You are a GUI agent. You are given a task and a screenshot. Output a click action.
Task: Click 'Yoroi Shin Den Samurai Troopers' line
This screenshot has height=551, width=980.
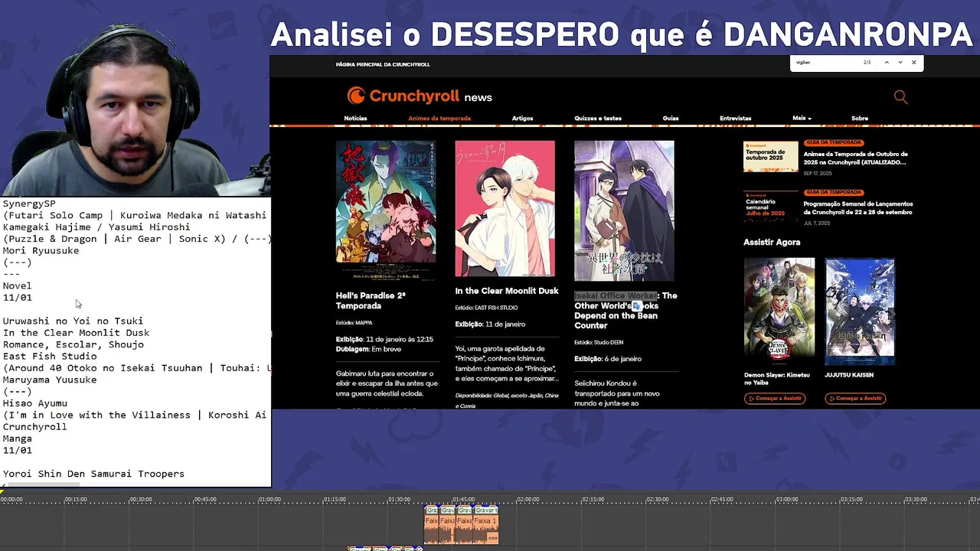(x=93, y=474)
